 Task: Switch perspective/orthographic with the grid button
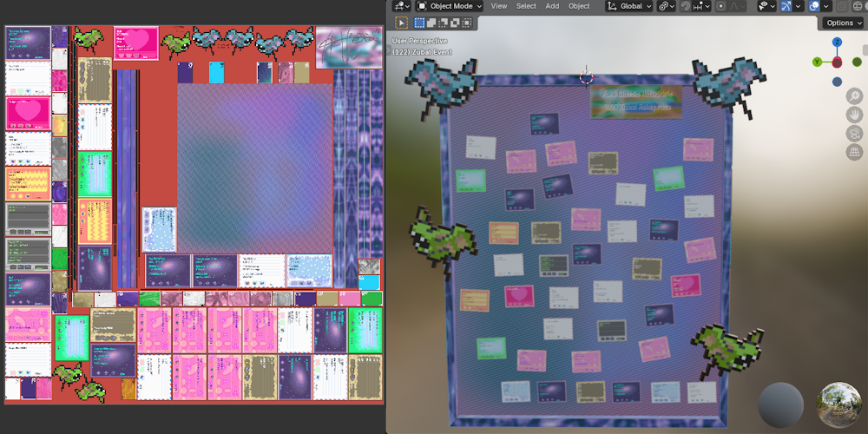coord(855,152)
